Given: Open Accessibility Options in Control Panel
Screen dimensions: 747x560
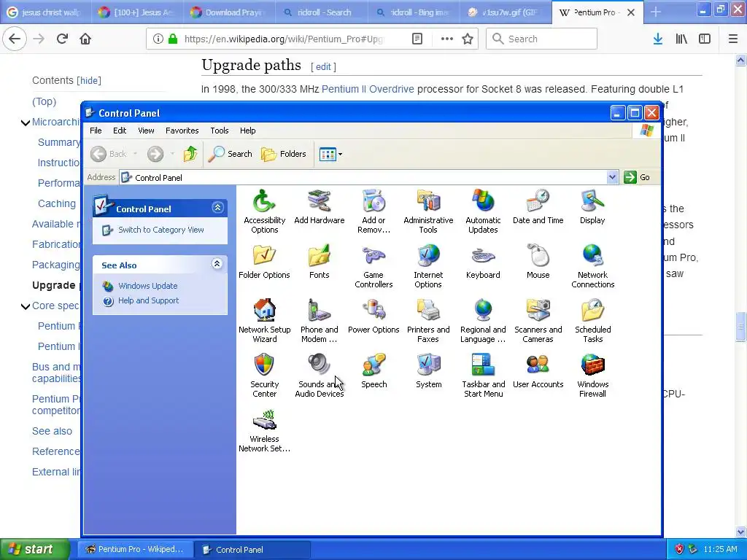Looking at the screenshot, I should [264, 211].
